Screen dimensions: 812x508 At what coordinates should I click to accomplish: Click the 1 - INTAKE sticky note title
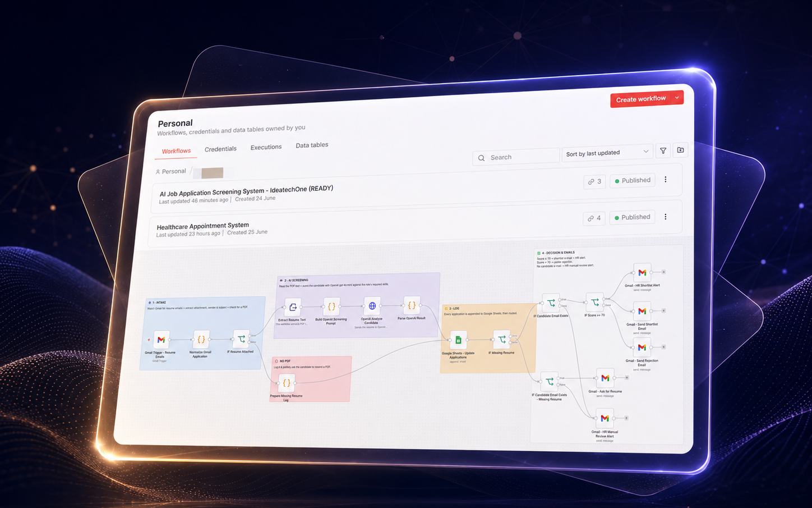(158, 302)
